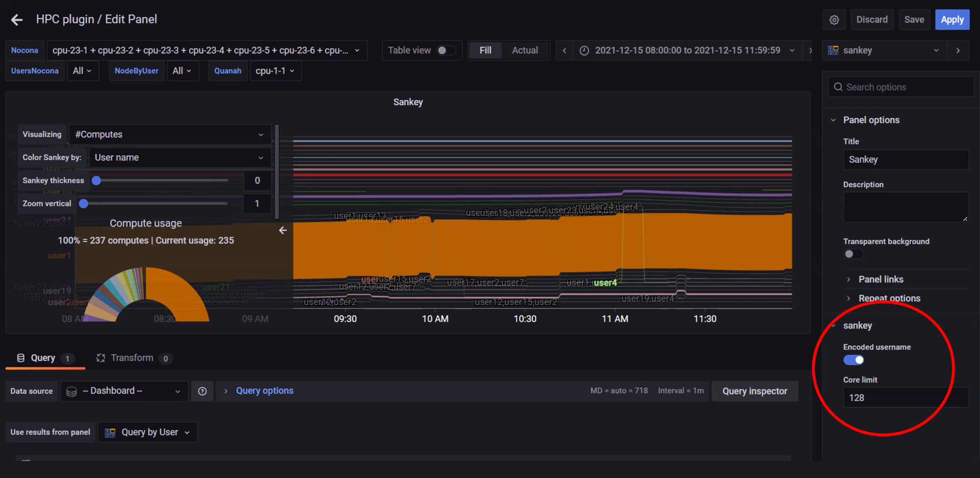Expand the Repeat options section

tap(889, 298)
